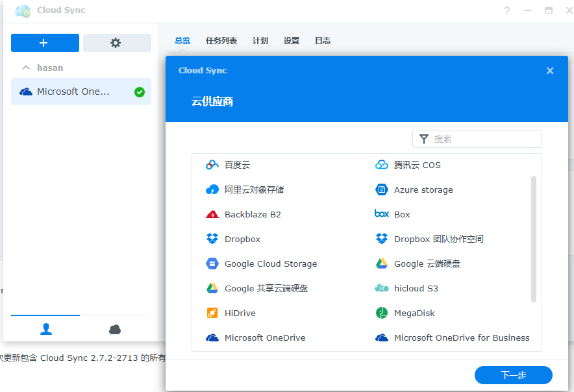Pick the Microsoft OneDrive cloud icon
The height and width of the screenshot is (392, 574).
pyautogui.click(x=212, y=337)
